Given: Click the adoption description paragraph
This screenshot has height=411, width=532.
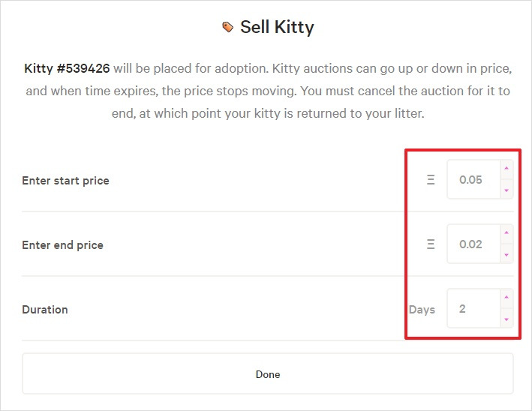Looking at the screenshot, I should tap(268, 91).
